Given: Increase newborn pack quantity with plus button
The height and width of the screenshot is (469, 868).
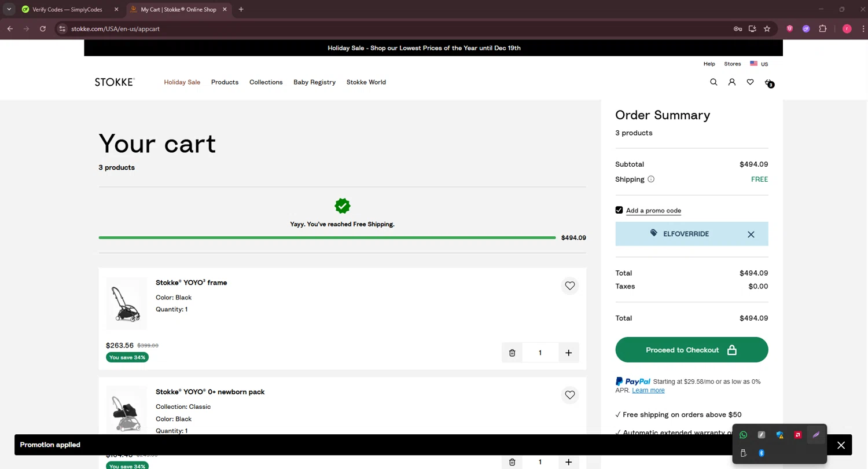Looking at the screenshot, I should (x=568, y=462).
